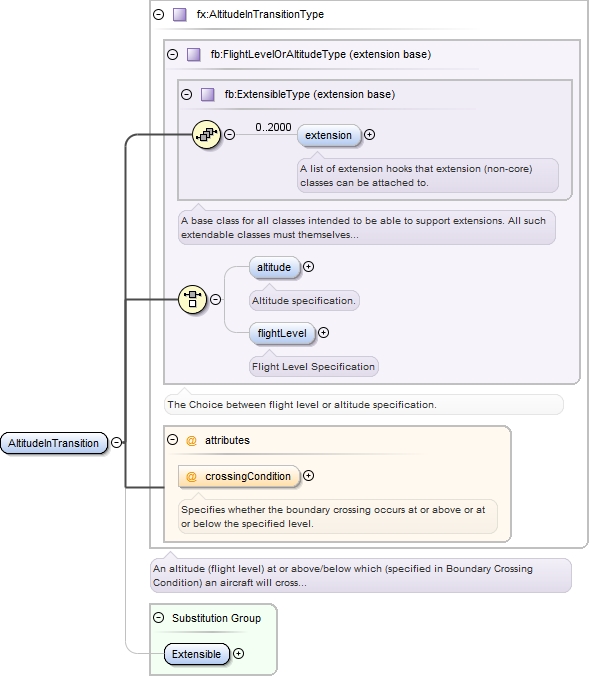Expand the Extensible substitution element
This screenshot has height=677, width=590.
(x=238, y=654)
